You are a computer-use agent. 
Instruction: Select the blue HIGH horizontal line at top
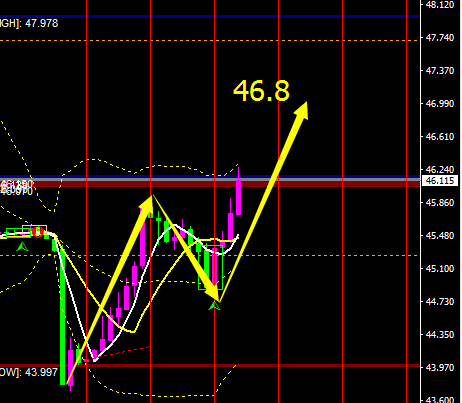point(210,16)
